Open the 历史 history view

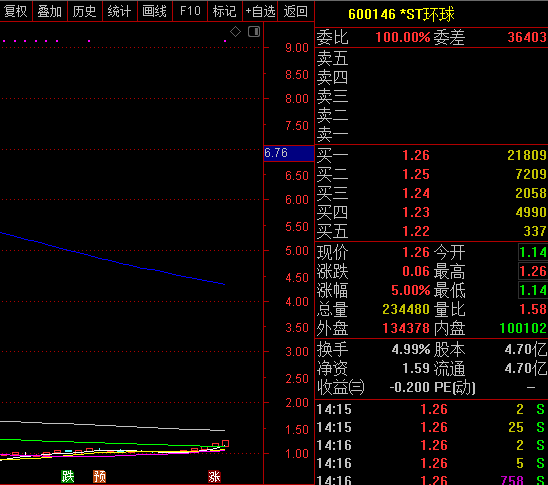coord(85,11)
